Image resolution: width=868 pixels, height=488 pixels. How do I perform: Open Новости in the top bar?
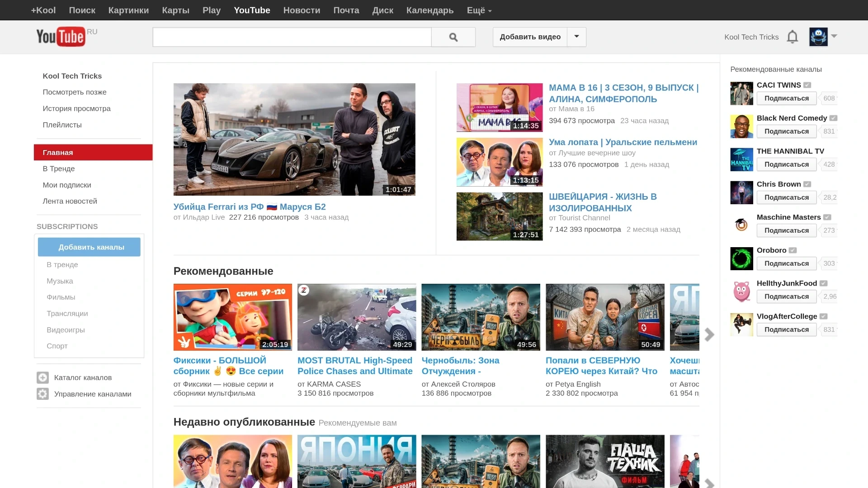click(x=302, y=10)
